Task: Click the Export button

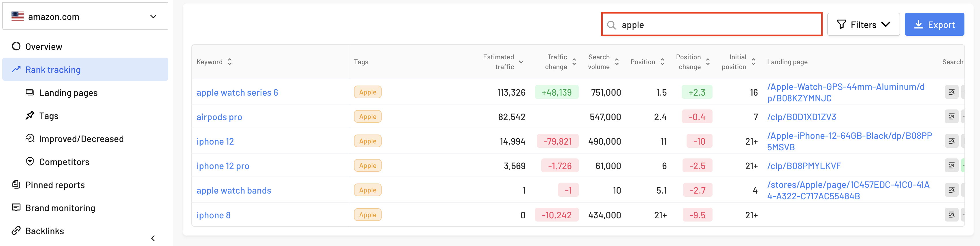Action: tap(934, 25)
